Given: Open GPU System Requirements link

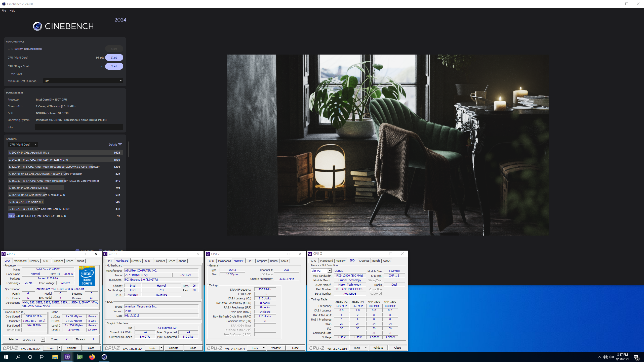Looking at the screenshot, I should tap(28, 49).
